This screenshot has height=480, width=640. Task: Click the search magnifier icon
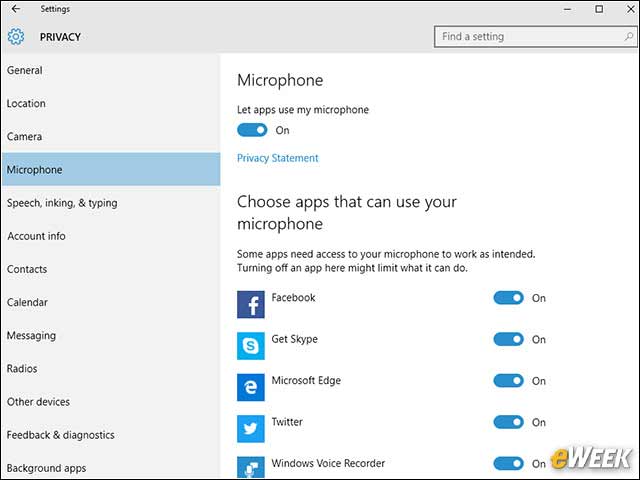click(628, 37)
